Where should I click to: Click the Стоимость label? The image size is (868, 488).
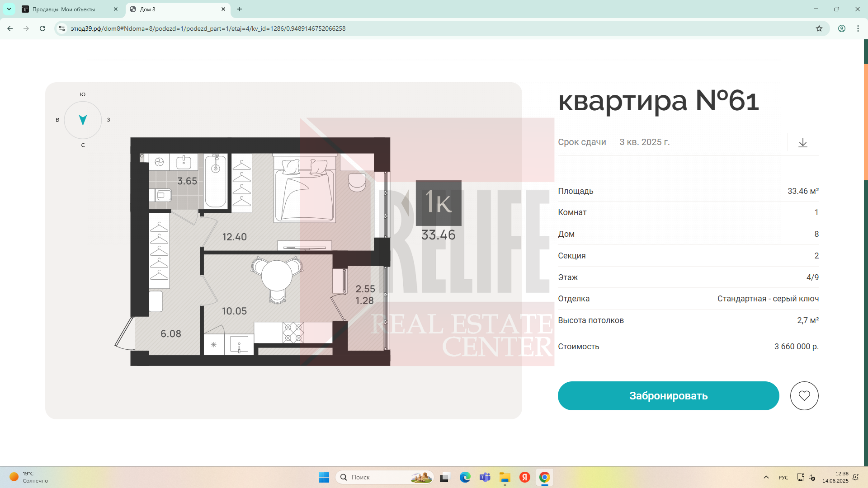pyautogui.click(x=578, y=347)
